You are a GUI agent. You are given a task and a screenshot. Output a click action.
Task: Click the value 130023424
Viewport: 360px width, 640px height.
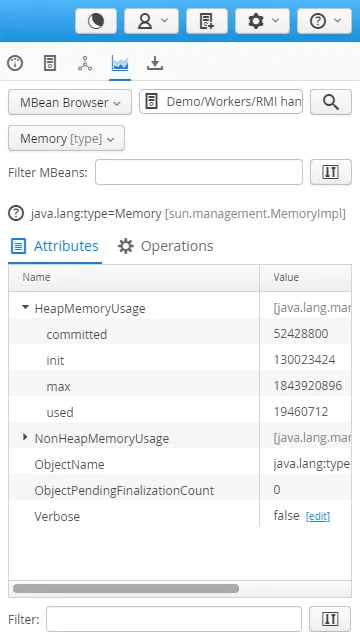click(304, 360)
